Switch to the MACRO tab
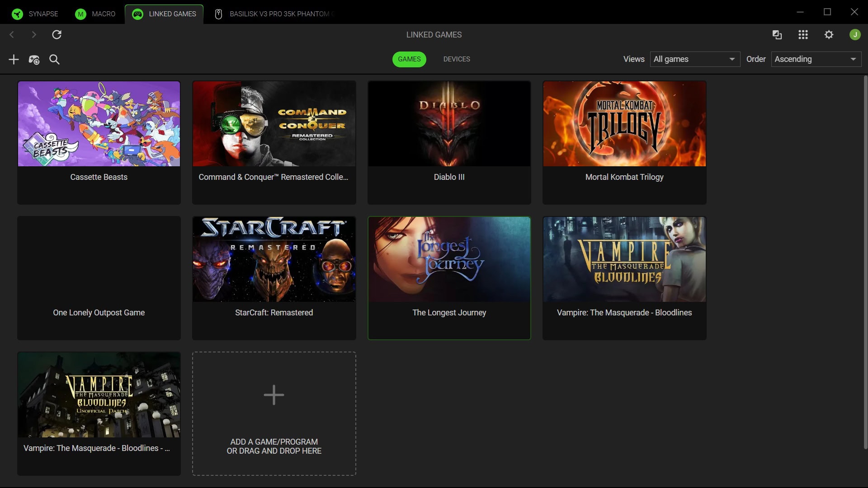The height and width of the screenshot is (488, 868). point(94,14)
